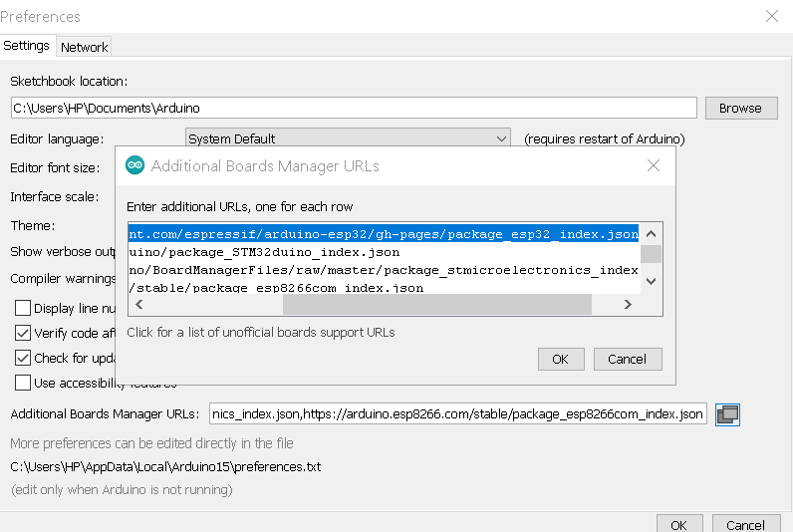Click Cancel in the Preferences window

746,525
